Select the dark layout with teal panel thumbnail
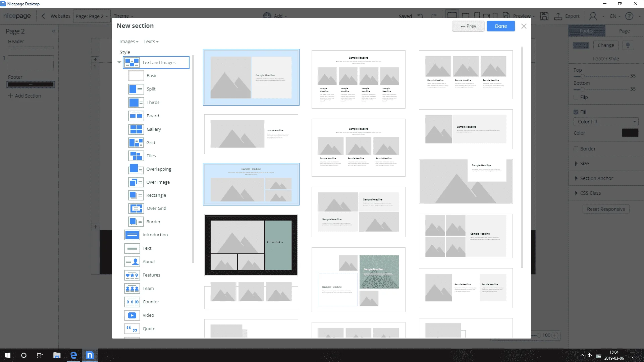Image resolution: width=644 pixels, height=362 pixels. [251, 245]
